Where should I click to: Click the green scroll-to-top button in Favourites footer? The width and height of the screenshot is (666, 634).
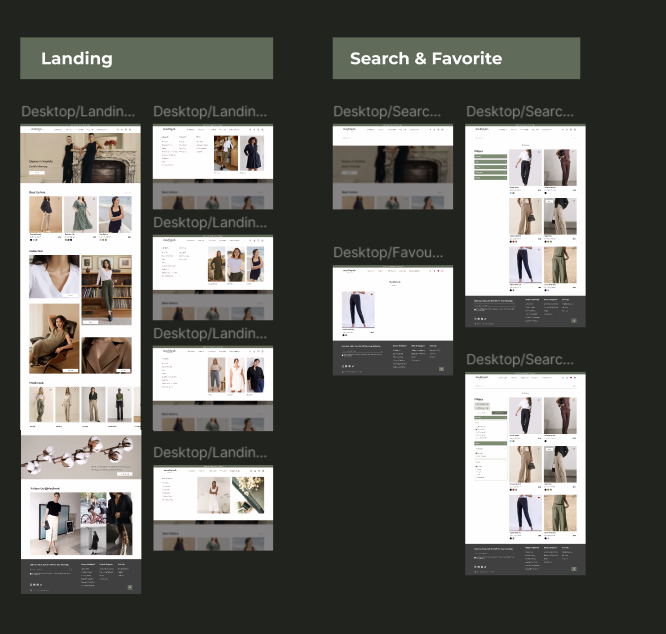click(x=441, y=369)
